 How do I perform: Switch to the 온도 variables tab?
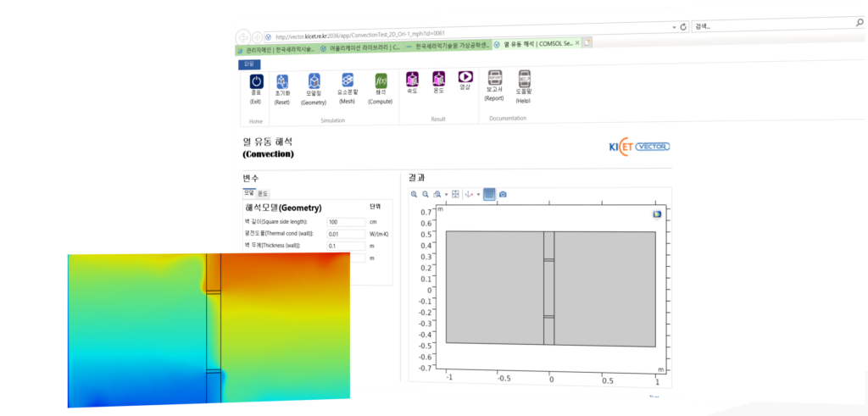click(x=263, y=193)
